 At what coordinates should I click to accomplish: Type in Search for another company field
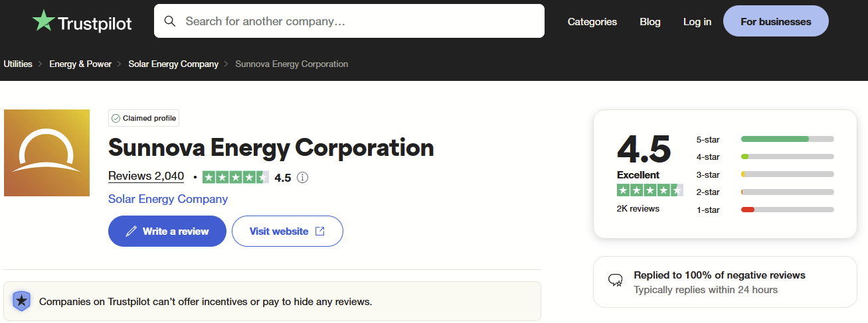[359, 21]
